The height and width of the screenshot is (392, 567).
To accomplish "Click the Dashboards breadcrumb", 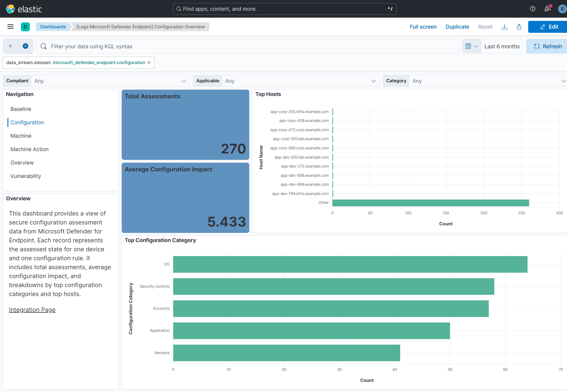I will click(x=53, y=27).
